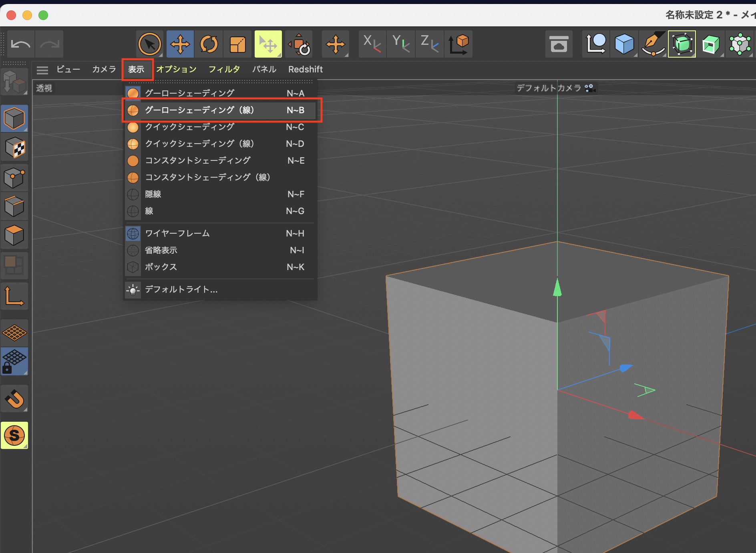This screenshot has width=756, height=553.
Task: Click the Undo arrow icon
Action: [x=21, y=44]
